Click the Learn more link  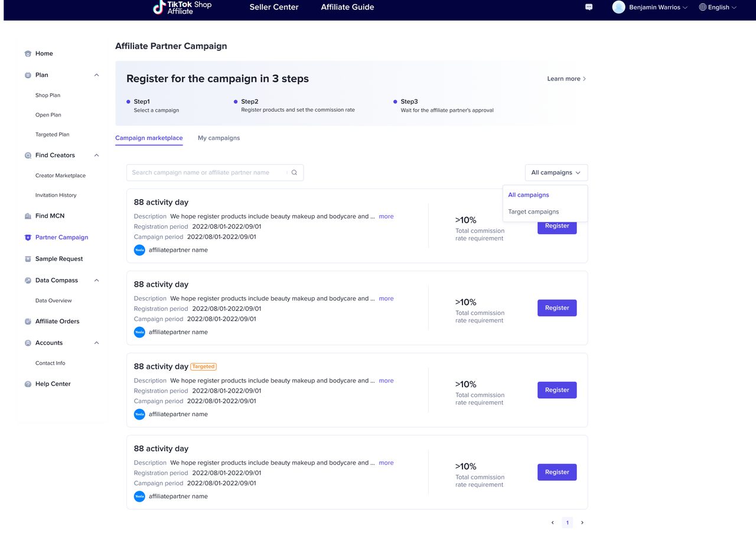(566, 79)
